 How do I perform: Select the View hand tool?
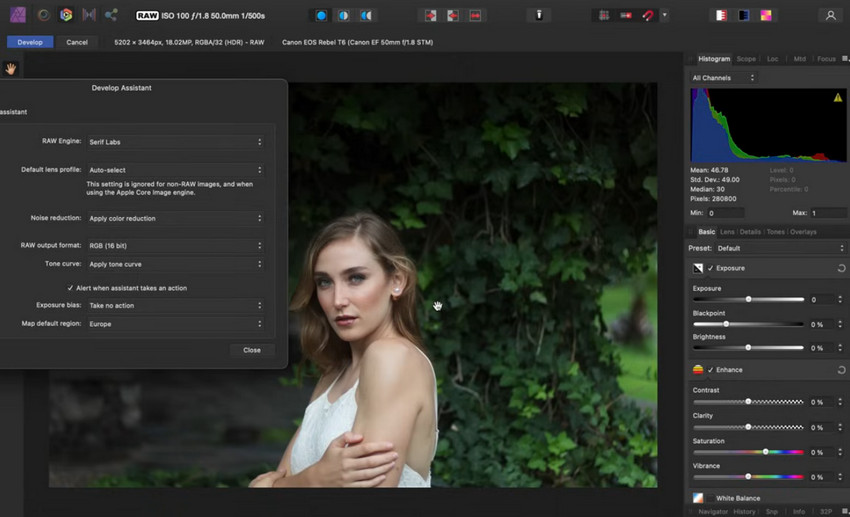[x=10, y=69]
